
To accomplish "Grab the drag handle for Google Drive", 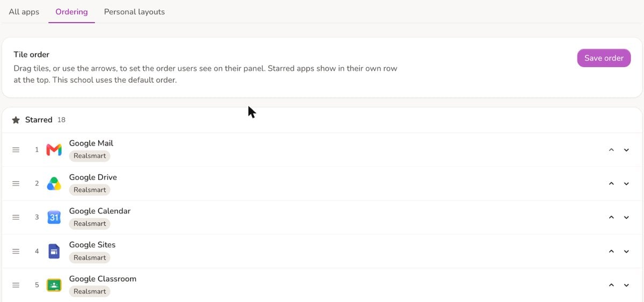I will 16,184.
